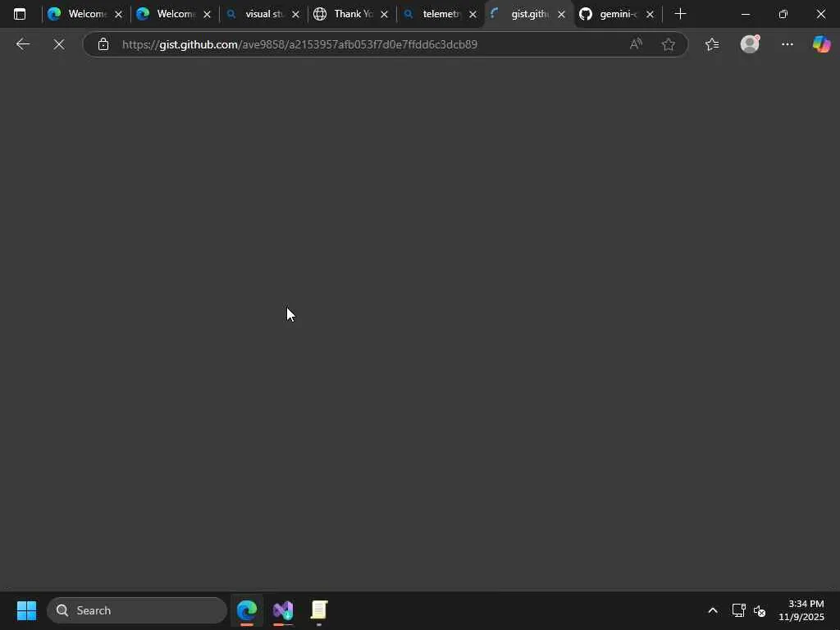The width and height of the screenshot is (840, 630).
Task: Open Microsoft Edge from the taskbar
Action: (x=247, y=610)
